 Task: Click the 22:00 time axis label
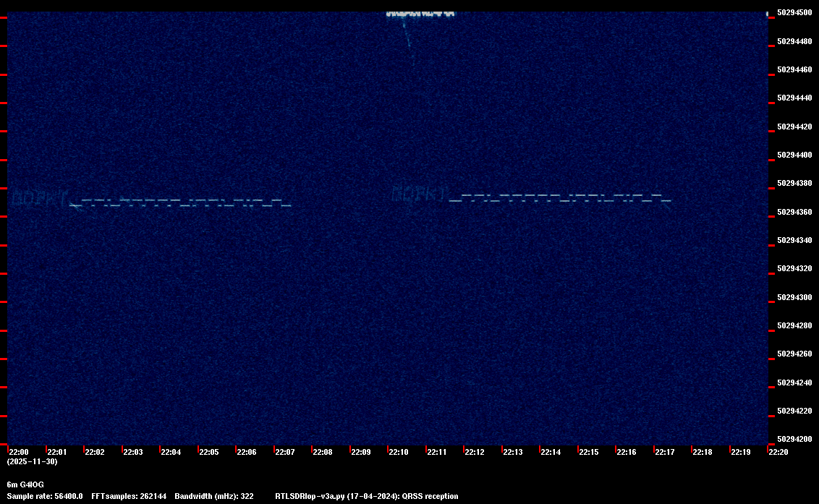click(x=19, y=452)
